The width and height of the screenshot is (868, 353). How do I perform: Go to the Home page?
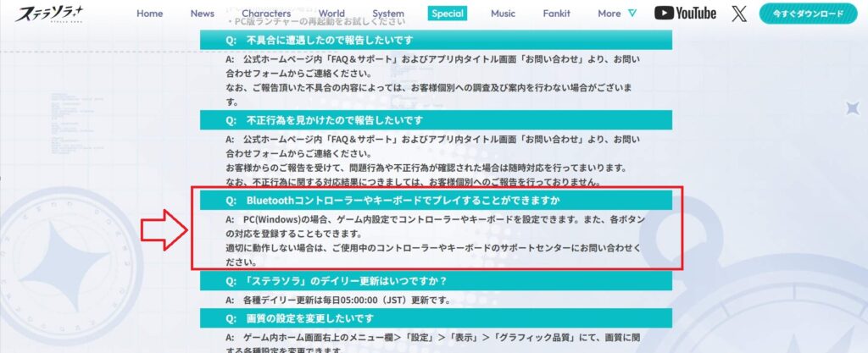coord(149,14)
